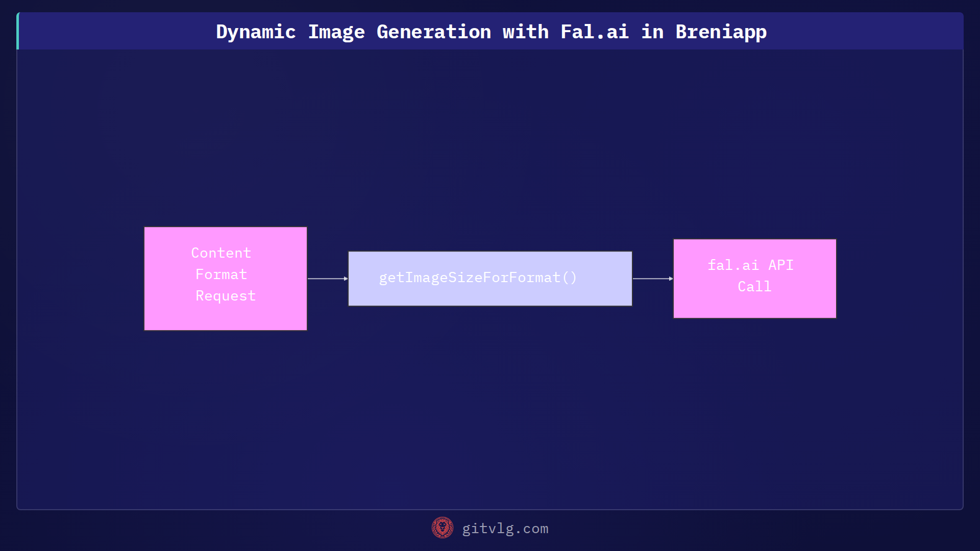
Task: Click the Dynamic Image Generation title
Action: (491, 32)
